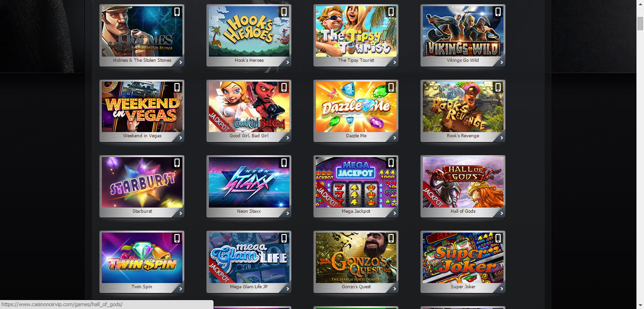
Task: Click mobile icon on Dazzle Me tile
Action: (x=391, y=87)
